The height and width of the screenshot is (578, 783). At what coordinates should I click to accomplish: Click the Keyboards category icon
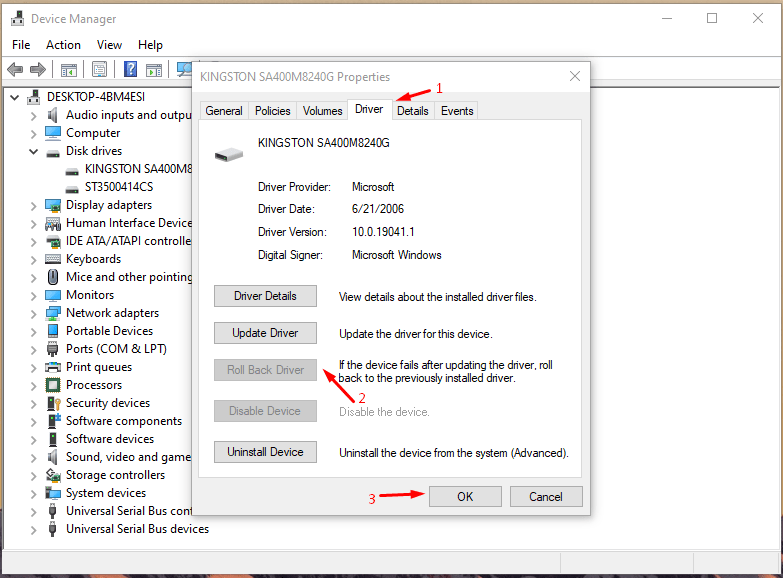tap(53, 259)
